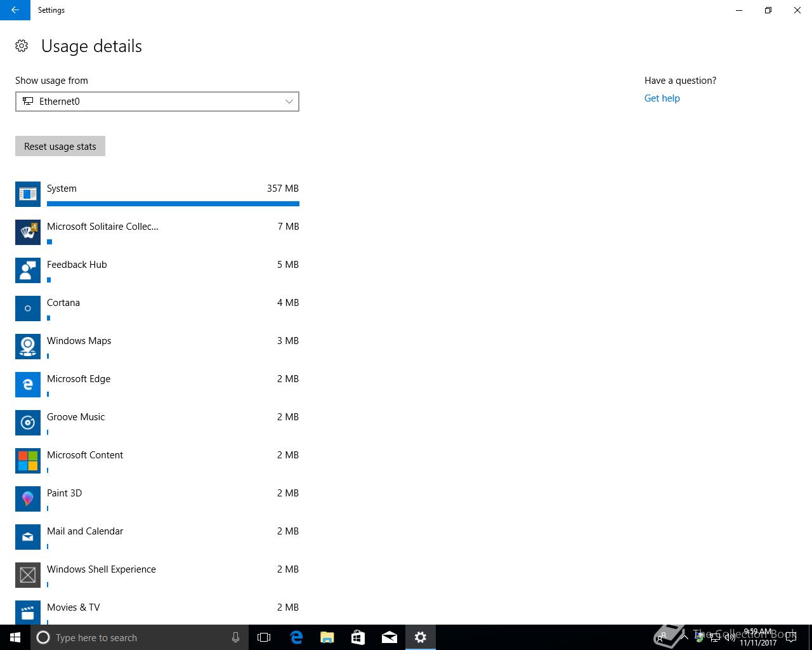812x650 pixels.
Task: Select the Groove Music label
Action: (x=76, y=417)
